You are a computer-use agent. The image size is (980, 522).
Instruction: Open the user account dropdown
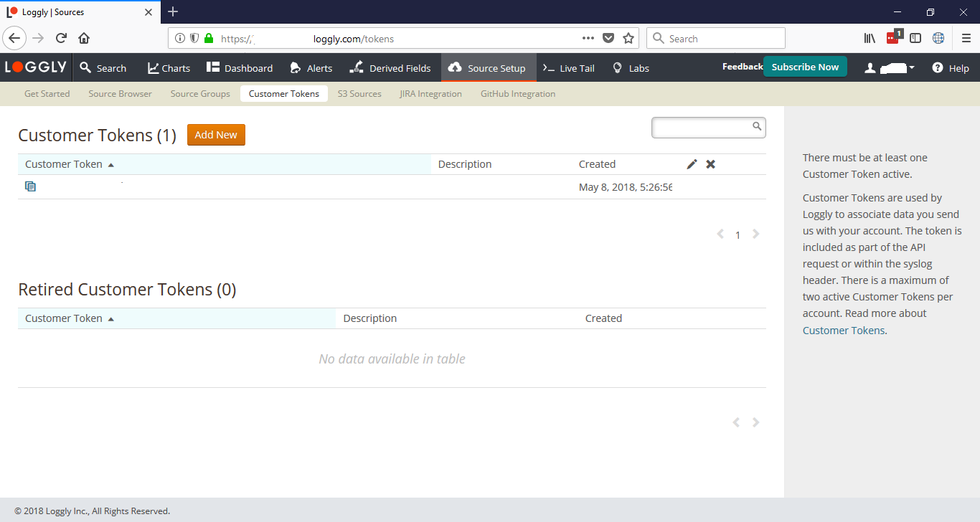pos(890,68)
